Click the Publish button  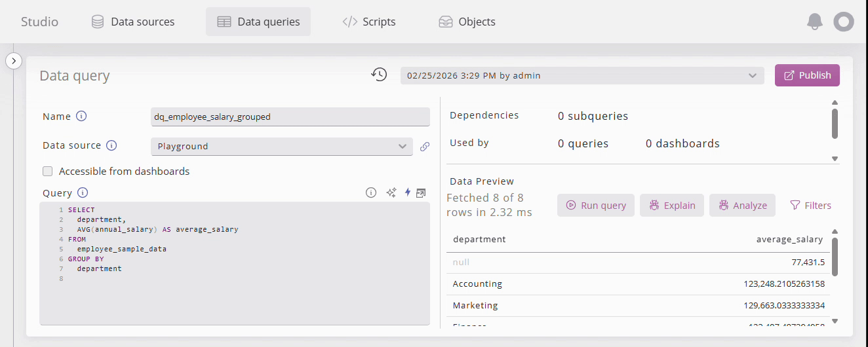click(807, 75)
